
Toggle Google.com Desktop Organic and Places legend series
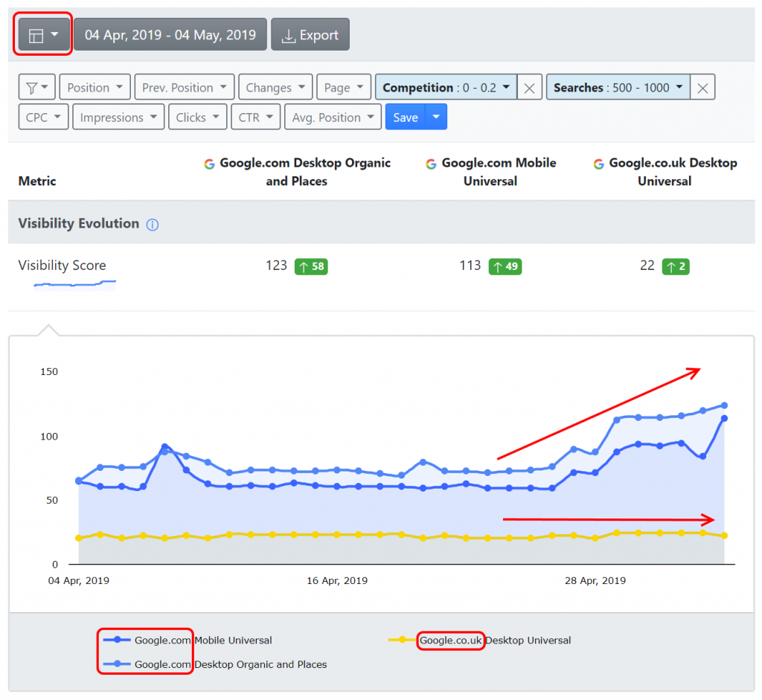214,664
